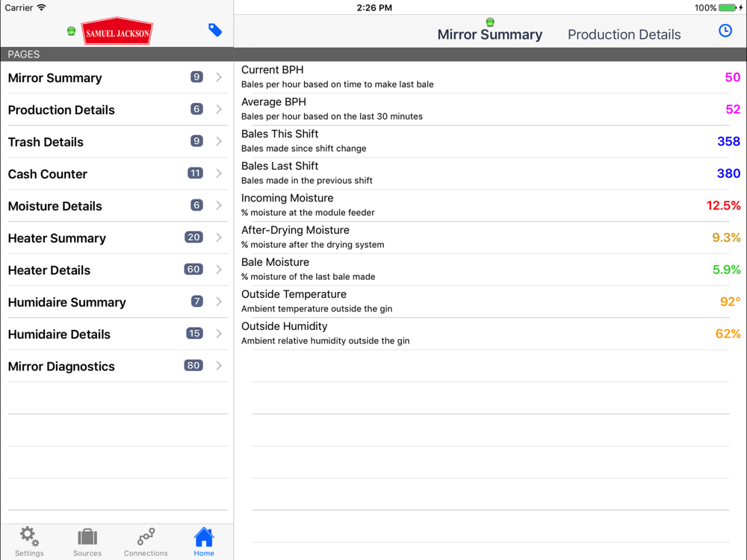Tap green status light beside logo
Viewport: 747px width, 560px height.
click(x=72, y=31)
